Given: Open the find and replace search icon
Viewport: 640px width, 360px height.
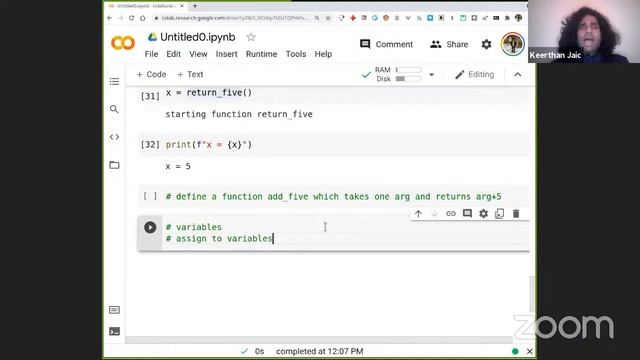Looking at the screenshot, I should [x=114, y=109].
